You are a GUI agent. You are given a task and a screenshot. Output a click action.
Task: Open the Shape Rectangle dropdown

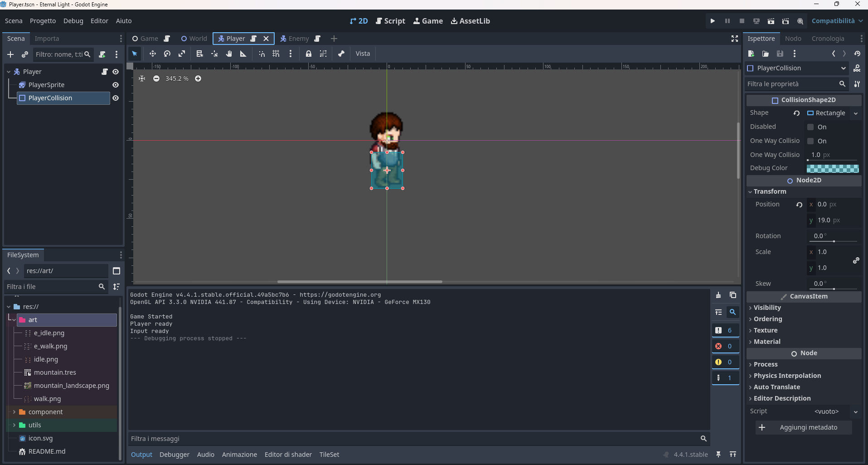coord(856,113)
